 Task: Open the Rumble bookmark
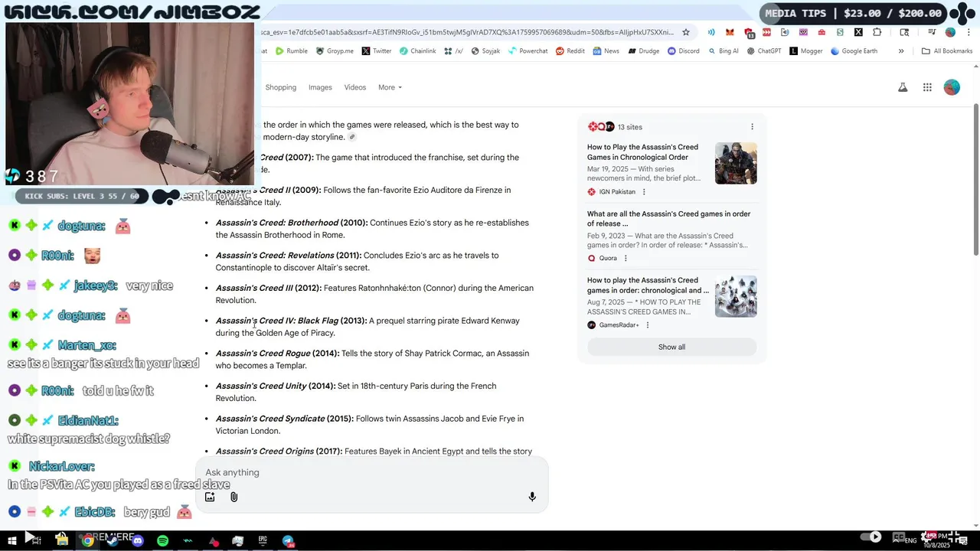coord(291,51)
